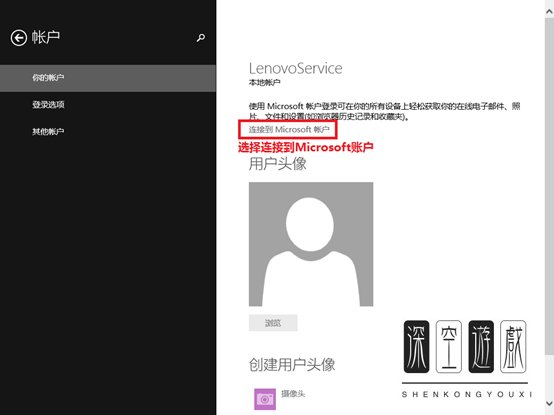Open the 其他帐户 section
The image size is (554, 415).
coord(48,131)
